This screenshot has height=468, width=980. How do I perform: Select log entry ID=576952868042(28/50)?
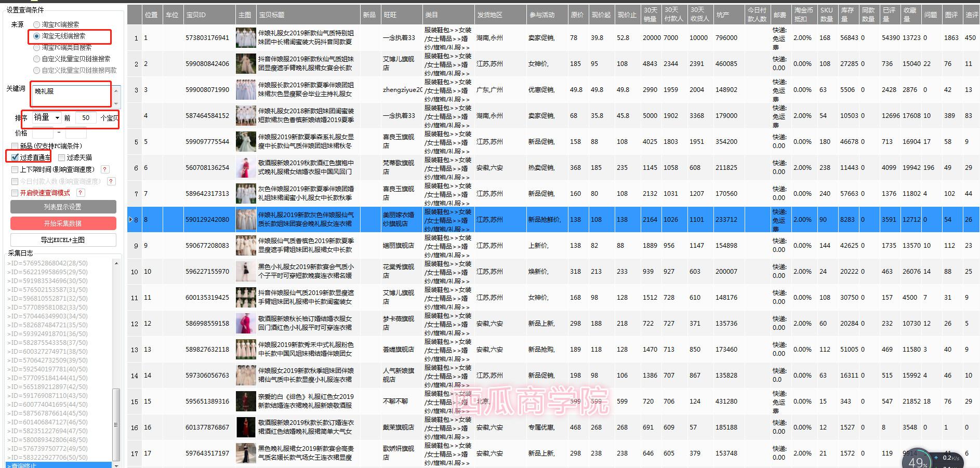[47, 263]
